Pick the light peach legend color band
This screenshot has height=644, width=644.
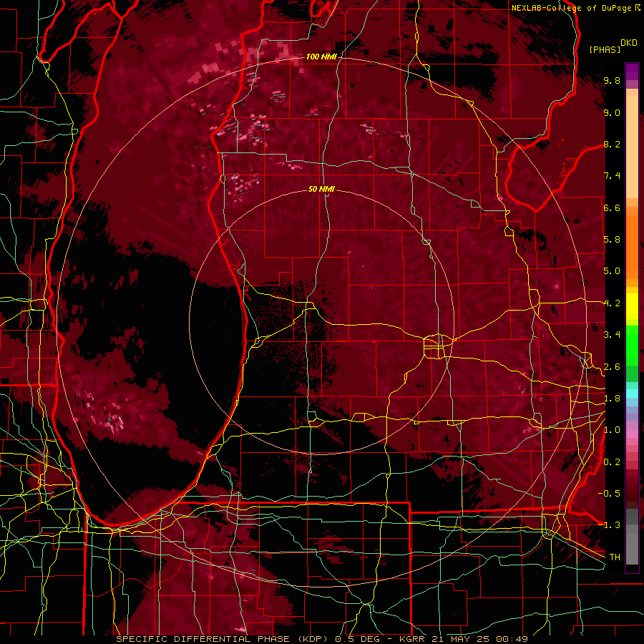[x=632, y=148]
